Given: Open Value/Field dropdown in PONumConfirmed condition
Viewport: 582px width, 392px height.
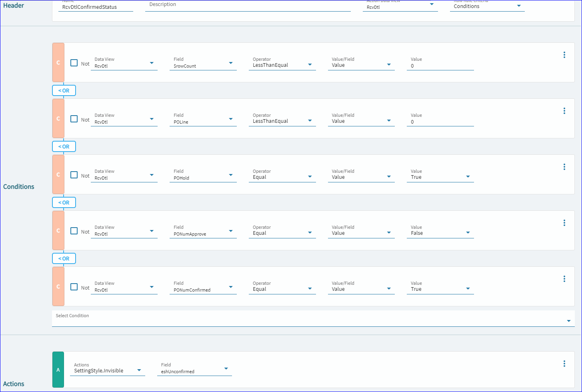Looking at the screenshot, I should pyautogui.click(x=361, y=287).
